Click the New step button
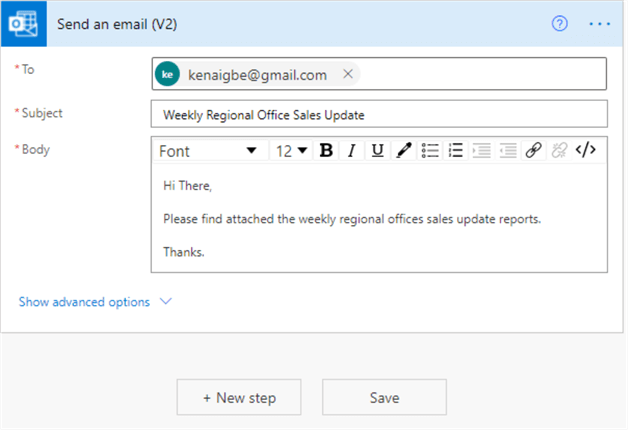This screenshot has width=628, height=430. pos(239,397)
